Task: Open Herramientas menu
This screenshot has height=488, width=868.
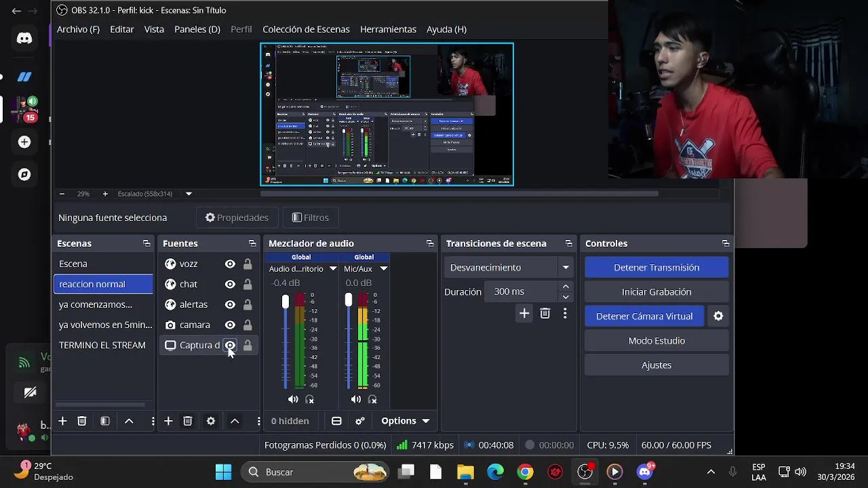Action: click(388, 29)
